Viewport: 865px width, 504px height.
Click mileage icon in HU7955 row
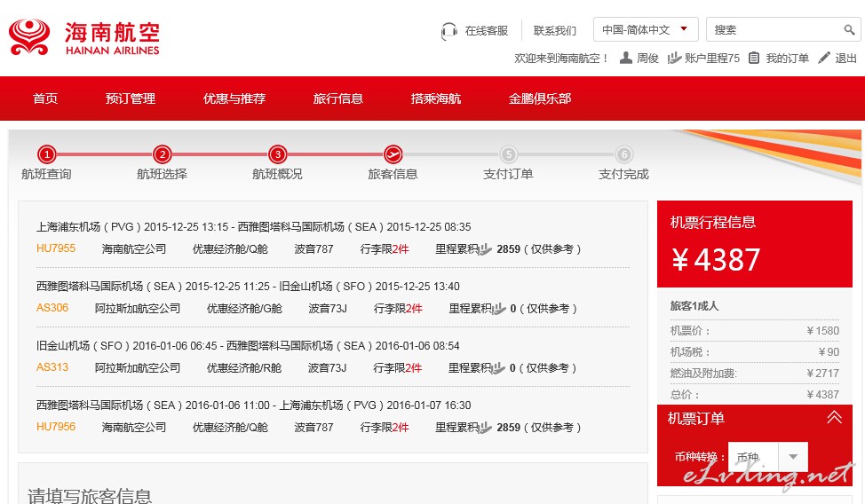click(485, 249)
